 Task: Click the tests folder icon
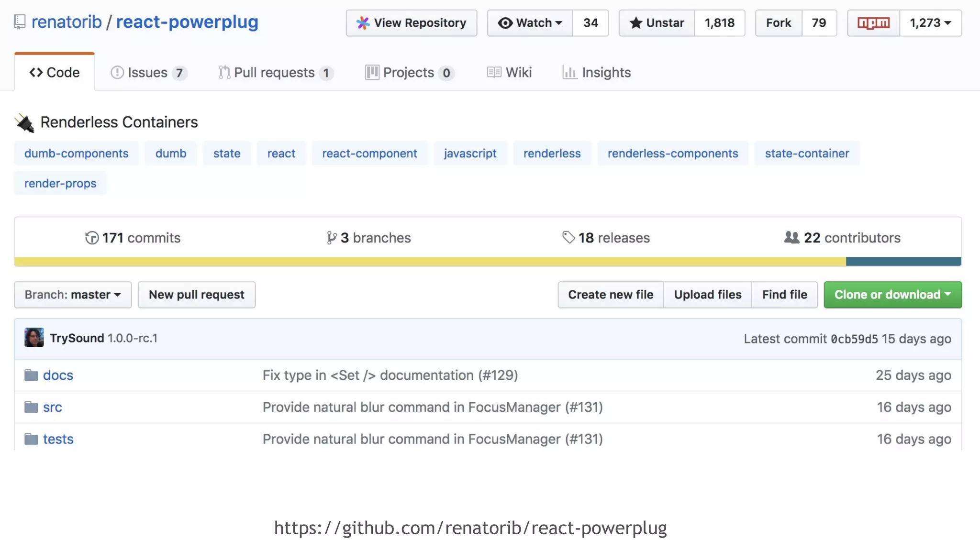31,439
